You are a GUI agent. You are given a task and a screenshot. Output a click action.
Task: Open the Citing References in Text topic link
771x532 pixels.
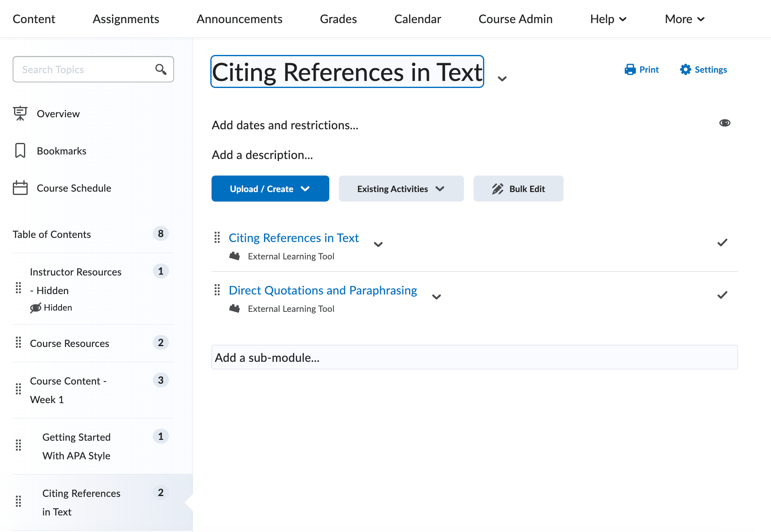[294, 238]
